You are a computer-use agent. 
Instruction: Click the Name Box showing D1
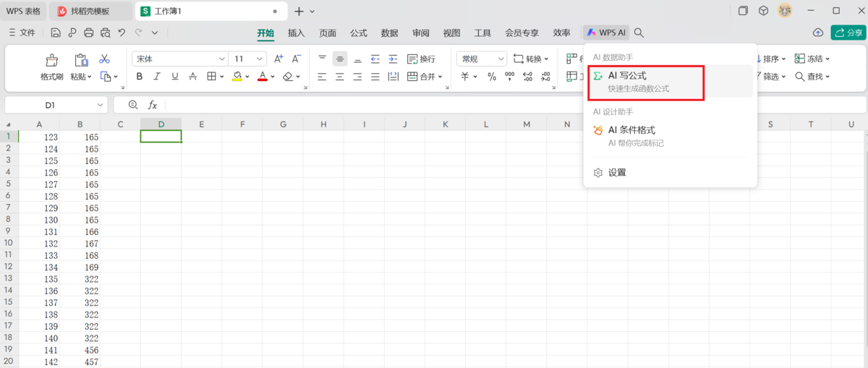point(56,105)
